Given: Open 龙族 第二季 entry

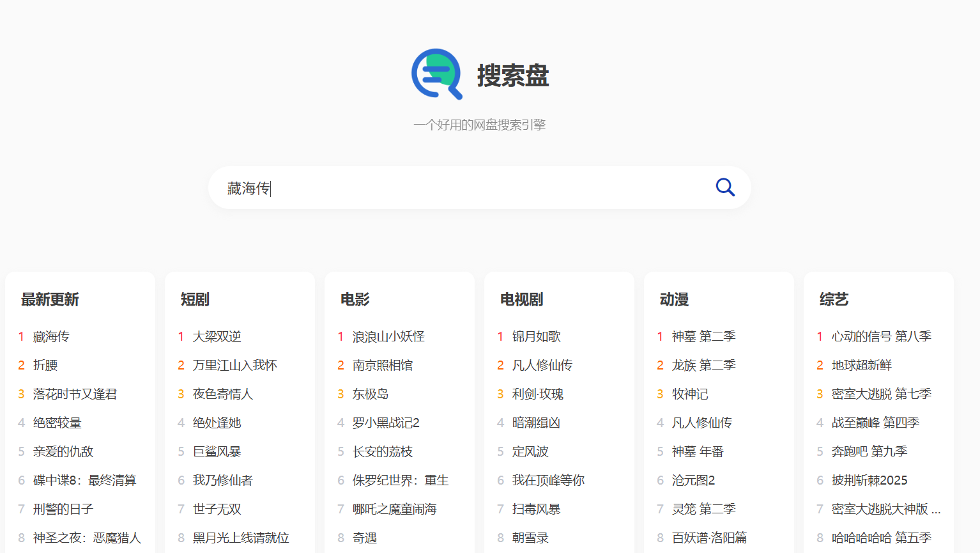Looking at the screenshot, I should coord(704,365).
